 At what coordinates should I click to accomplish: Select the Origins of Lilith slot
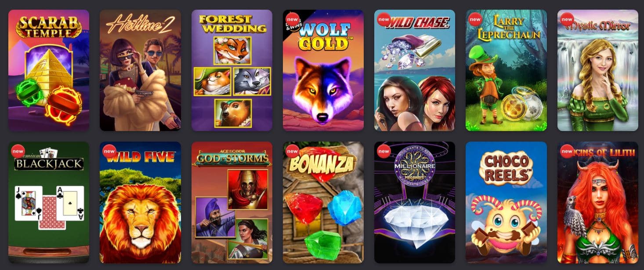pos(598,202)
